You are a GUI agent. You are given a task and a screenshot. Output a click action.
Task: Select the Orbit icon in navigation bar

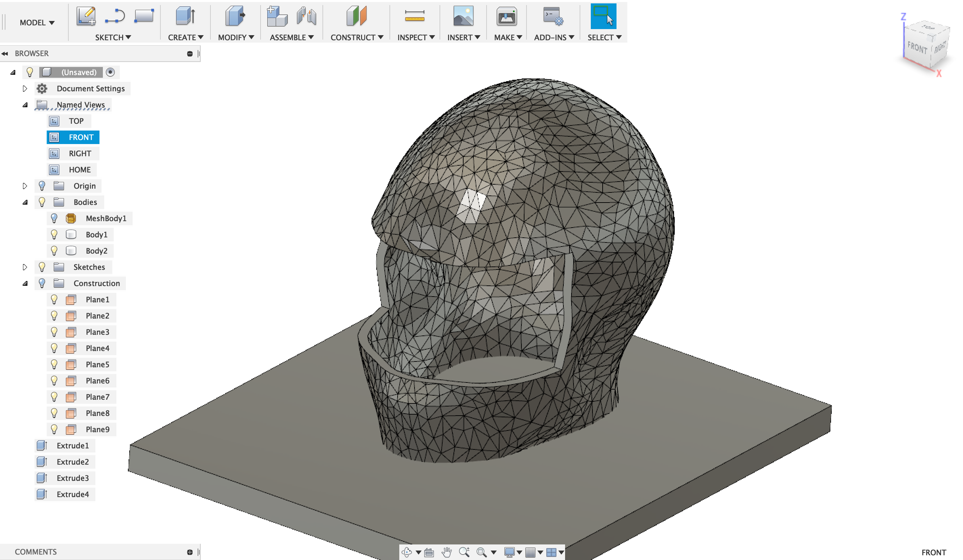pyautogui.click(x=406, y=552)
